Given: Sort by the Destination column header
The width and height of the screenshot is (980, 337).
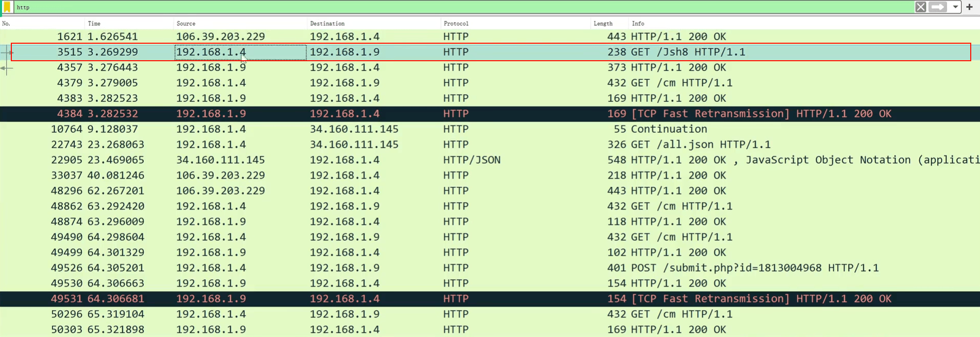Looking at the screenshot, I should 374,24.
